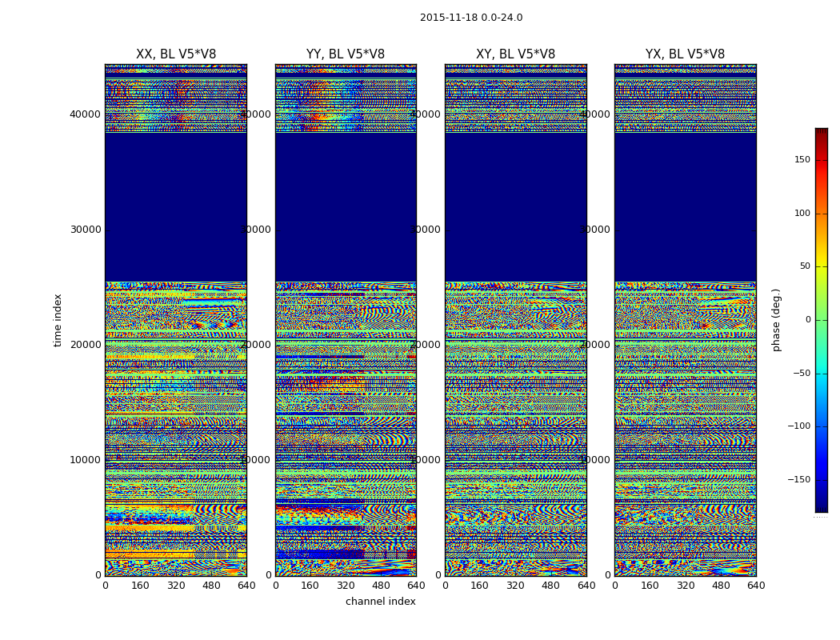The height and width of the screenshot is (640, 840).
Task: Click the 480 channel tick under XX plot
Action: [x=211, y=586]
